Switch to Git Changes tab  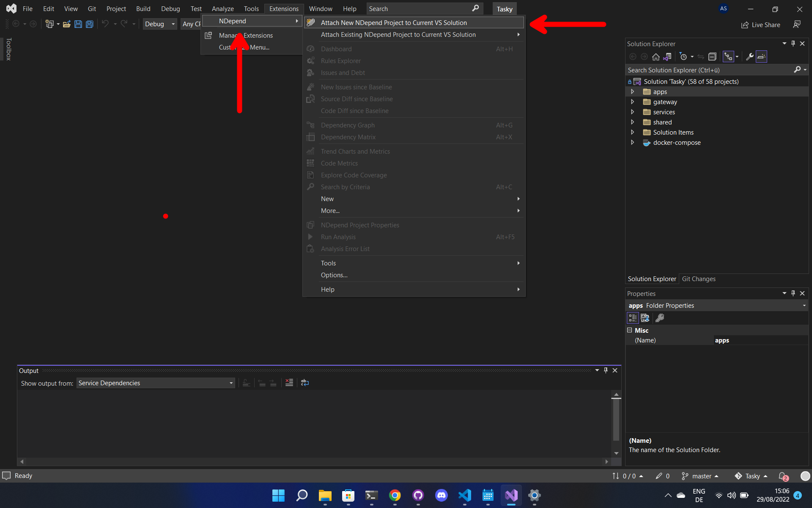click(699, 279)
